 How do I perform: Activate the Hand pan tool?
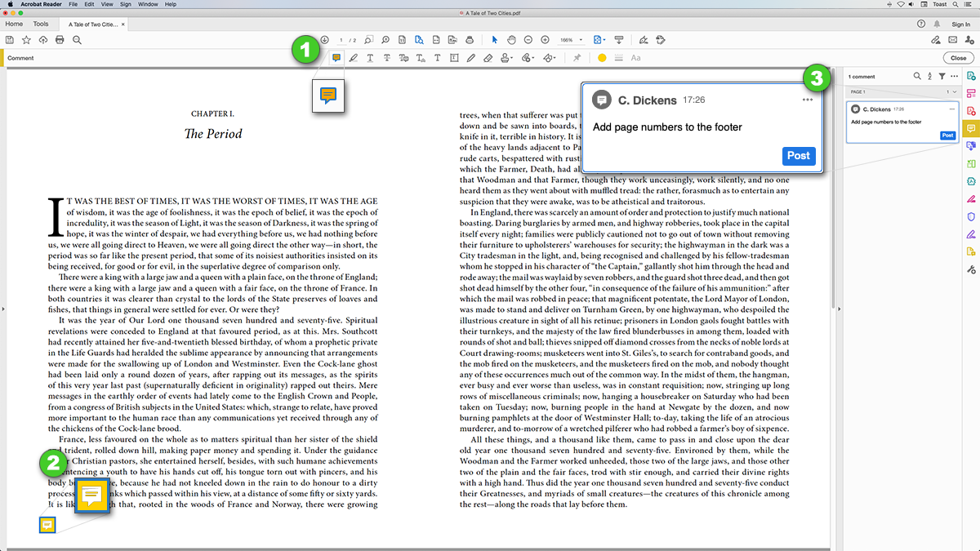coord(511,40)
